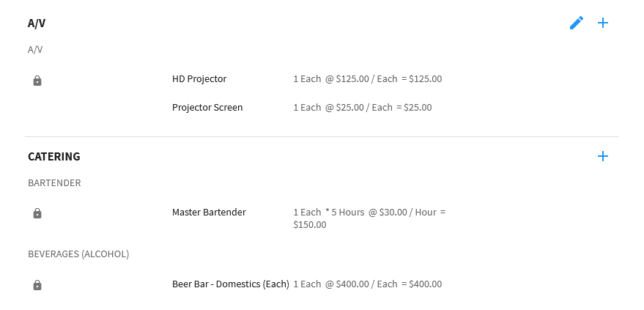This screenshot has height=310, width=644.
Task: Click the bold A/V section heading
Action: (x=37, y=23)
